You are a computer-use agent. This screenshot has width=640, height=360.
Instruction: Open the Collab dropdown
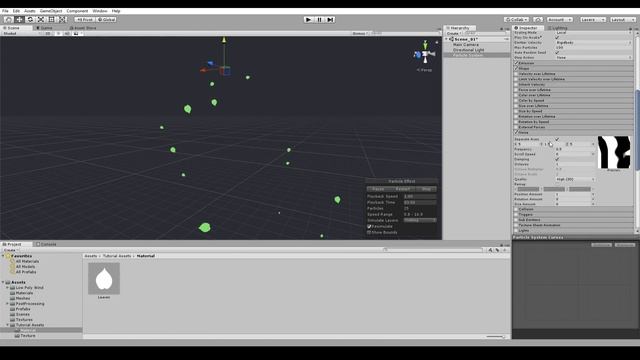click(x=516, y=19)
